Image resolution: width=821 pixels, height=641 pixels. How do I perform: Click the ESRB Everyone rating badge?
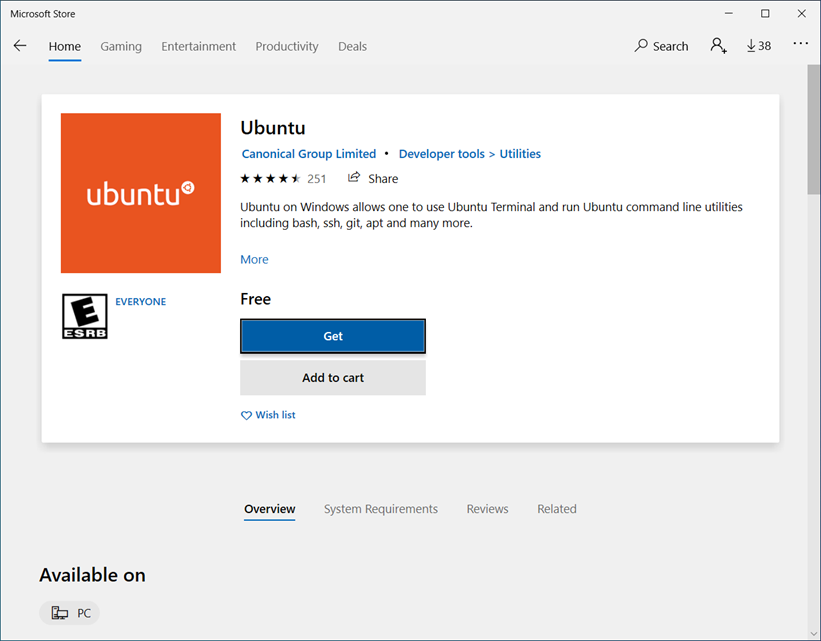pyautogui.click(x=85, y=316)
